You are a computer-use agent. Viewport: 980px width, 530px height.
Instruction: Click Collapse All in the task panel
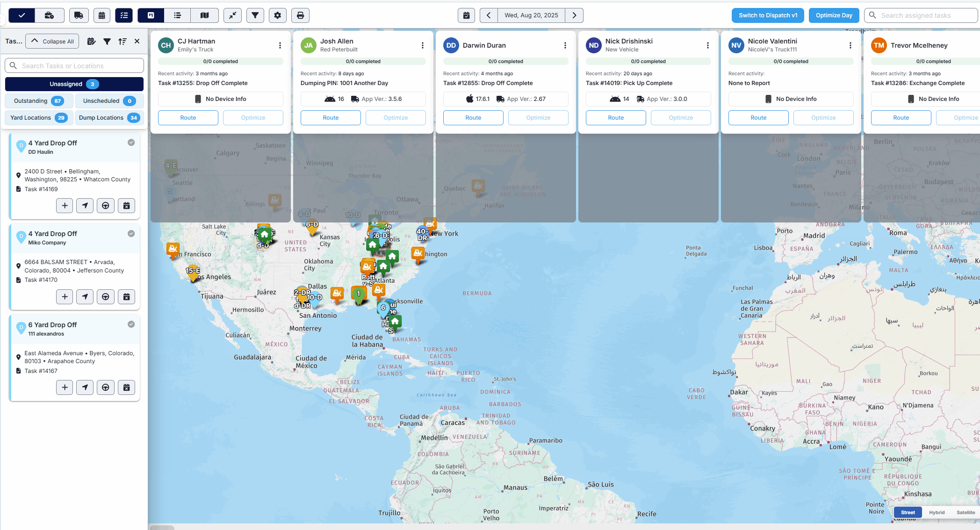tap(52, 41)
